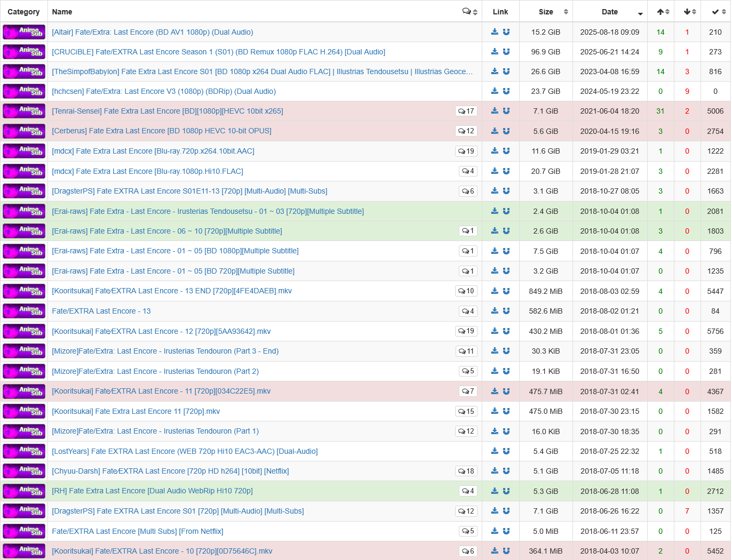The width and height of the screenshot is (732, 560).
Task: Open the [Altair] Fate/Extra: Last Encore torrent page
Action: coord(153,32)
